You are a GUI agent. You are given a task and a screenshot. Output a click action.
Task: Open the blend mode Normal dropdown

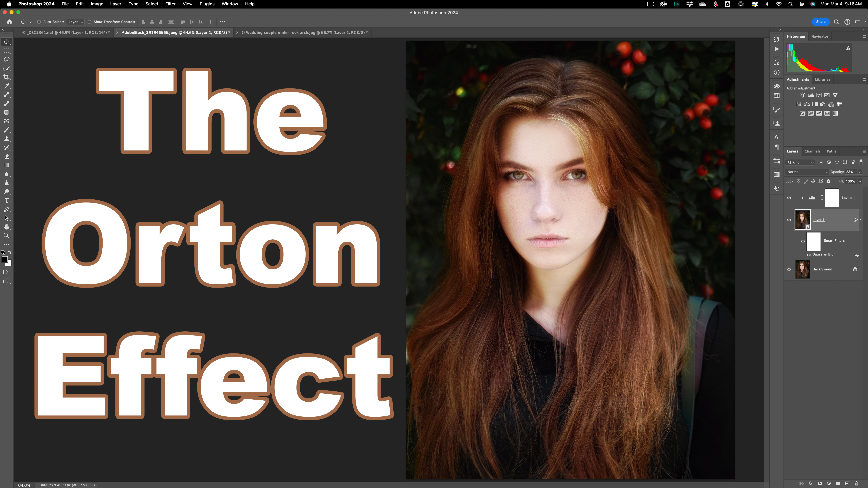pos(807,172)
